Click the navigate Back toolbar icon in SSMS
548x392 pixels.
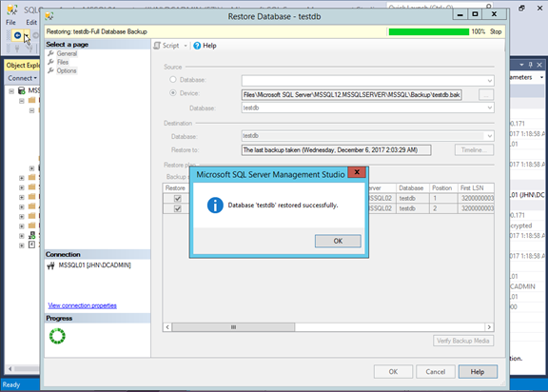(17, 35)
